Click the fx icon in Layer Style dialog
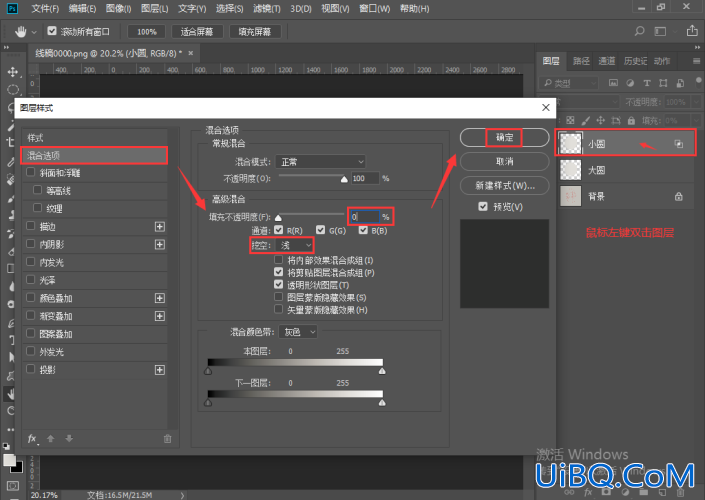 tap(32, 438)
